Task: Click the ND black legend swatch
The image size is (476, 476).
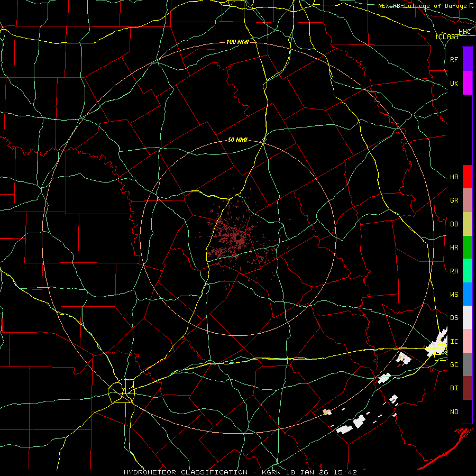Action: click(x=467, y=411)
